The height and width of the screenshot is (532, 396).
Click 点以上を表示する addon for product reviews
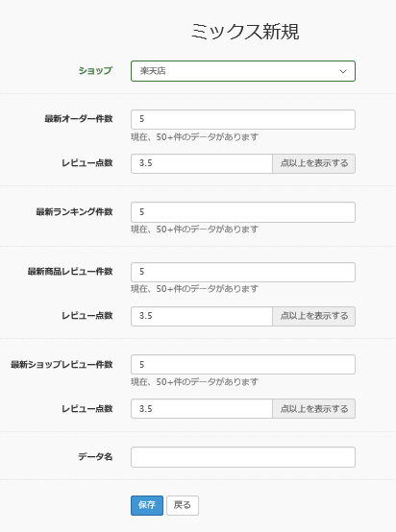point(313,316)
